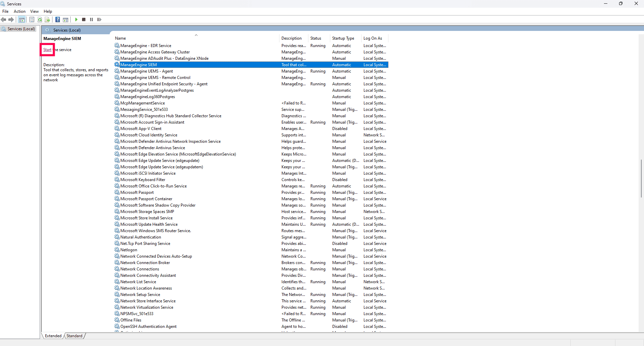Click the Restart Service toolbar icon
Viewport: 644px width, 346px height.
click(x=99, y=19)
